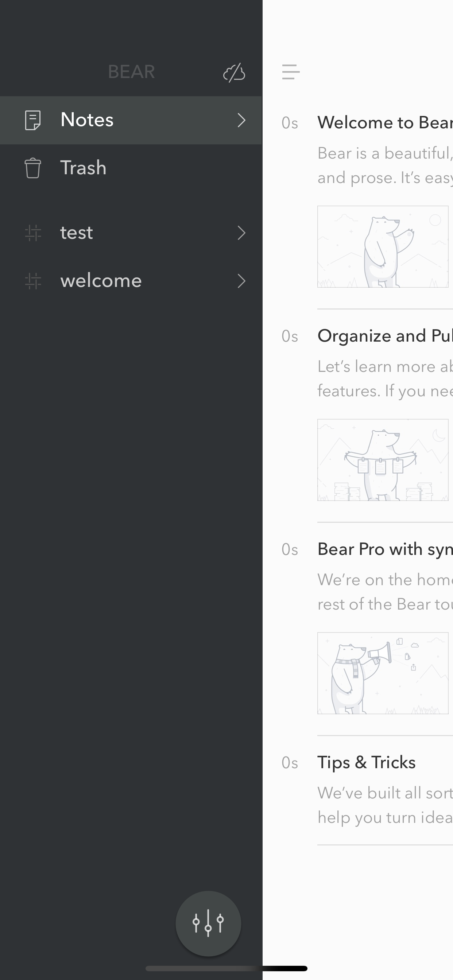Image resolution: width=453 pixels, height=980 pixels.
Task: Click the bear hanging papers thumbnail
Action: pyautogui.click(x=383, y=460)
